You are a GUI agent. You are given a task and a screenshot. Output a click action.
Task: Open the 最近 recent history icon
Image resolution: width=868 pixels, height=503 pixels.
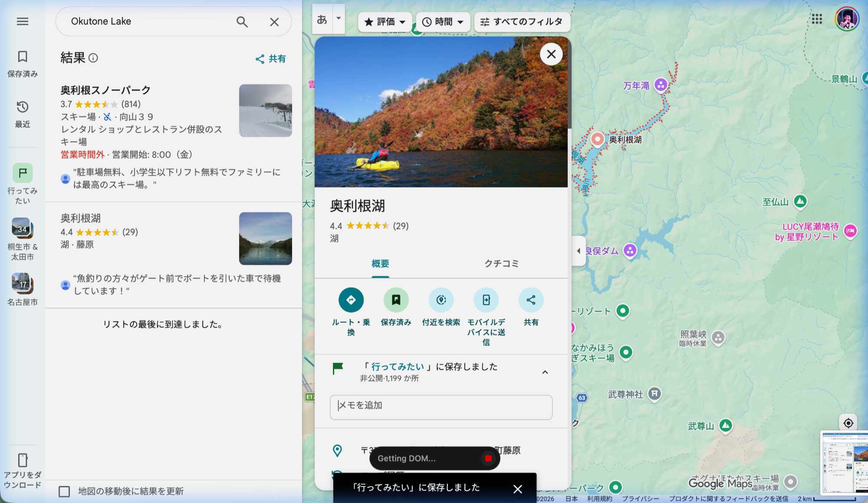[23, 107]
